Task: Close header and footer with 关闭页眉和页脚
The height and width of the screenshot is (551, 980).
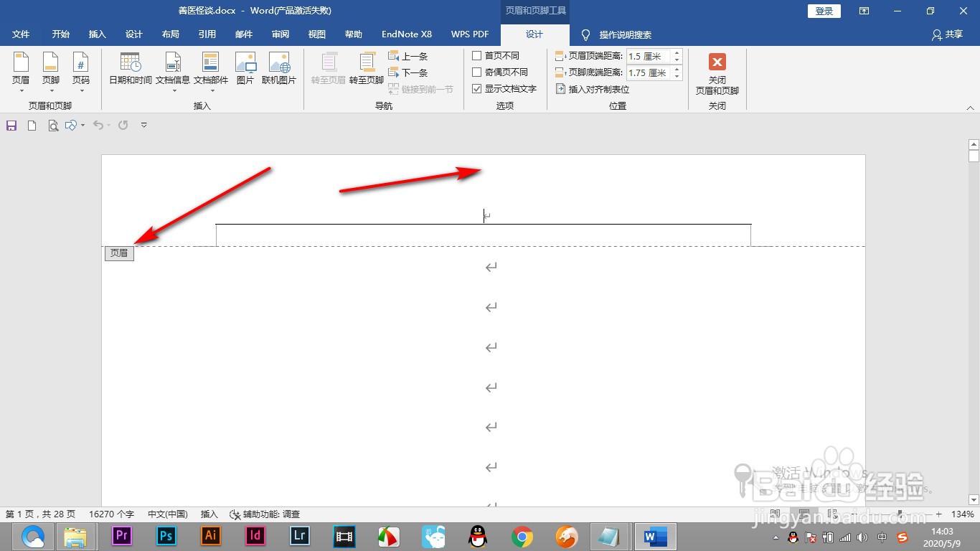Action: pyautogui.click(x=717, y=74)
